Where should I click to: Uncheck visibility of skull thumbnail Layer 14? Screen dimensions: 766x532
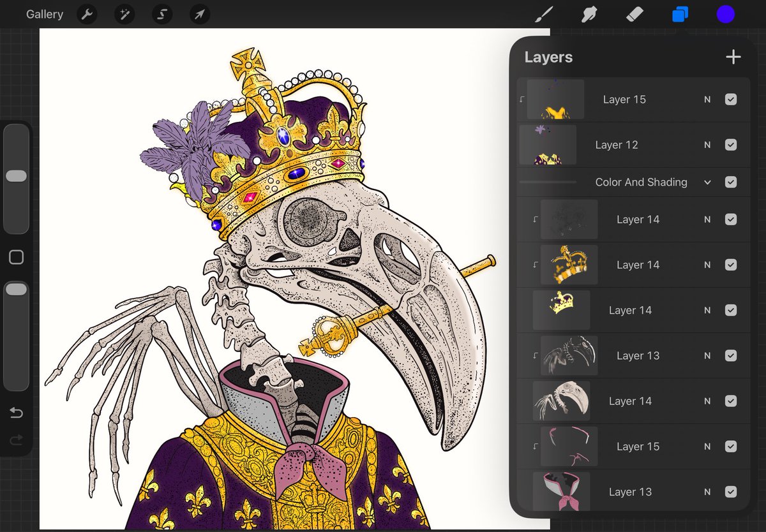click(x=731, y=401)
